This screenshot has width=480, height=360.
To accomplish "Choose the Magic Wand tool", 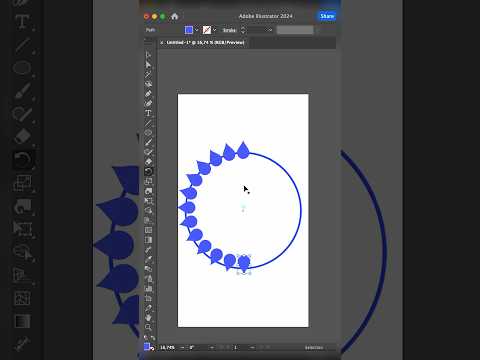I will [148, 74].
